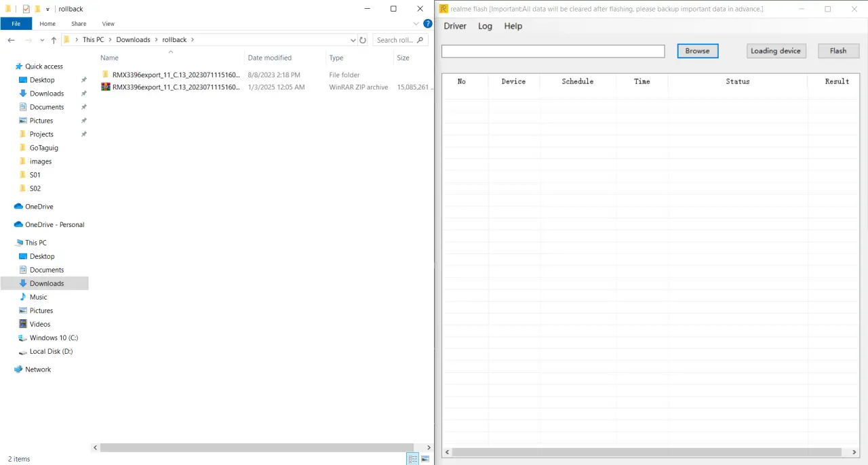
Task: Click New folder quick access icon
Action: pyautogui.click(x=37, y=9)
